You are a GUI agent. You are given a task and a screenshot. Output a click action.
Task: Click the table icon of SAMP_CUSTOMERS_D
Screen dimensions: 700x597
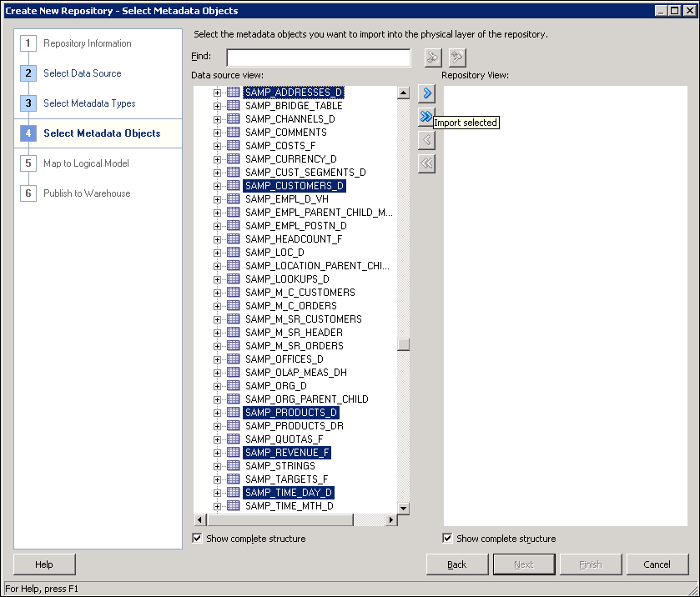click(x=233, y=185)
